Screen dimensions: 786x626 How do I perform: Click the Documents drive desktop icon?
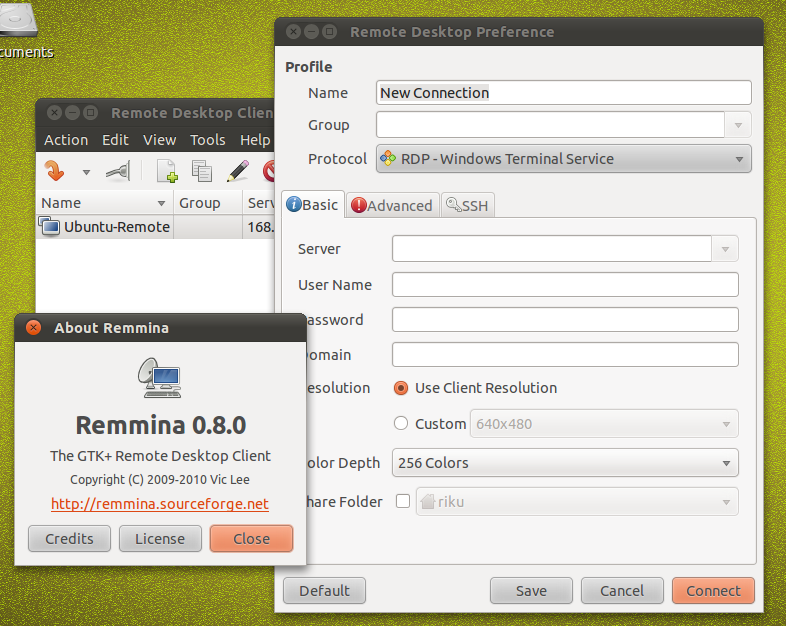click(18, 19)
